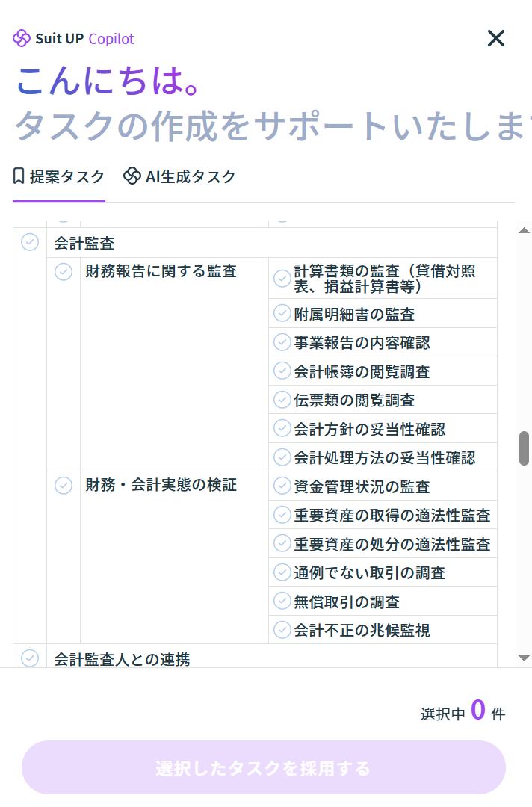Toggle the 財務・会計実態の検証 check circle
This screenshot has width=532, height=807.
click(64, 485)
